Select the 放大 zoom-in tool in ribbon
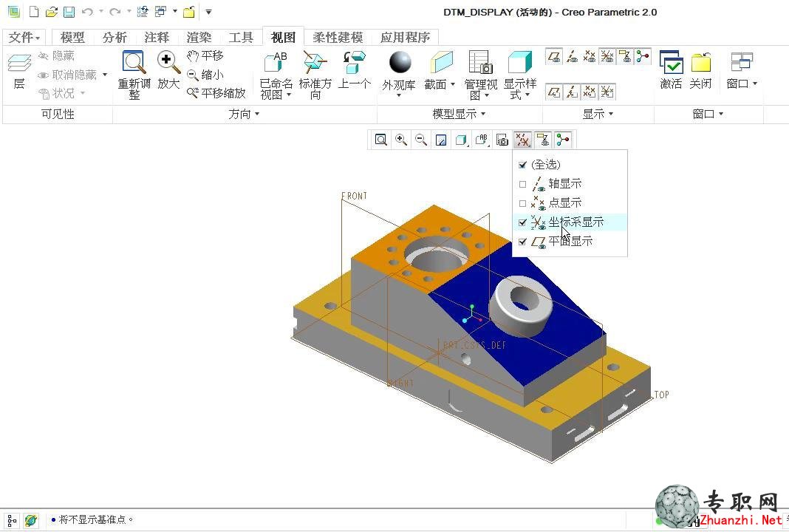Image resolution: width=789 pixels, height=532 pixels. click(x=168, y=70)
